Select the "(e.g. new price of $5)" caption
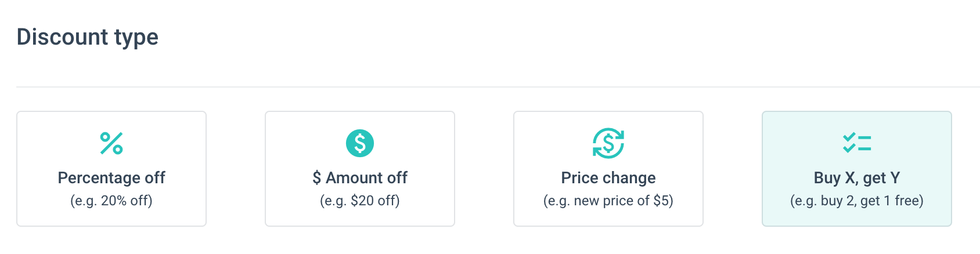 click(608, 201)
